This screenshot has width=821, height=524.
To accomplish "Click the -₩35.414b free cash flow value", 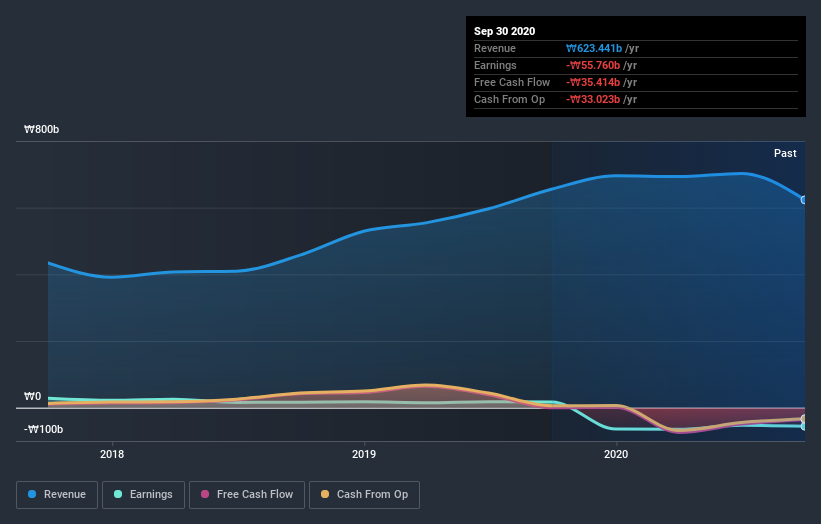I will point(593,82).
